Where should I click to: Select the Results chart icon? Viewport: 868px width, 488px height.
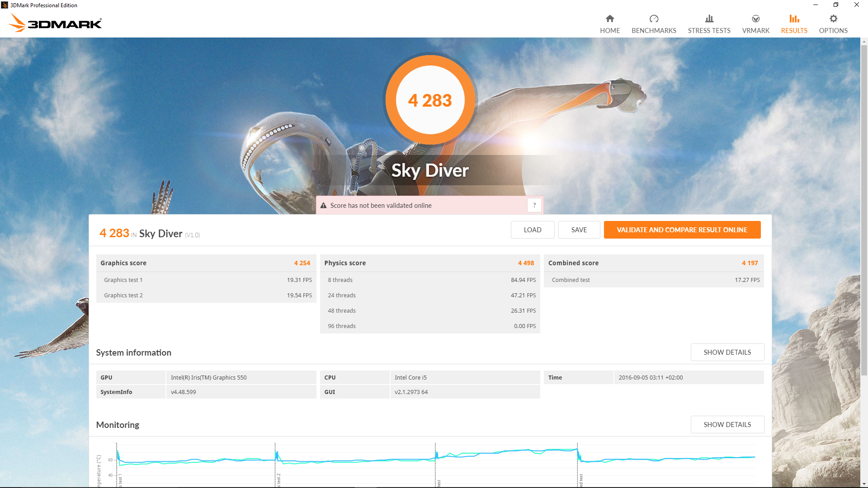794,19
